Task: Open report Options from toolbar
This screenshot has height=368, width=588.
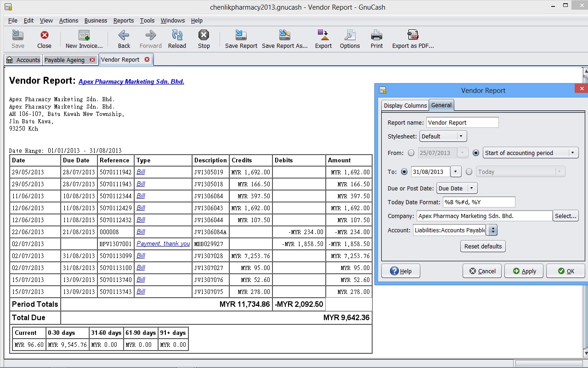Action: [x=350, y=39]
